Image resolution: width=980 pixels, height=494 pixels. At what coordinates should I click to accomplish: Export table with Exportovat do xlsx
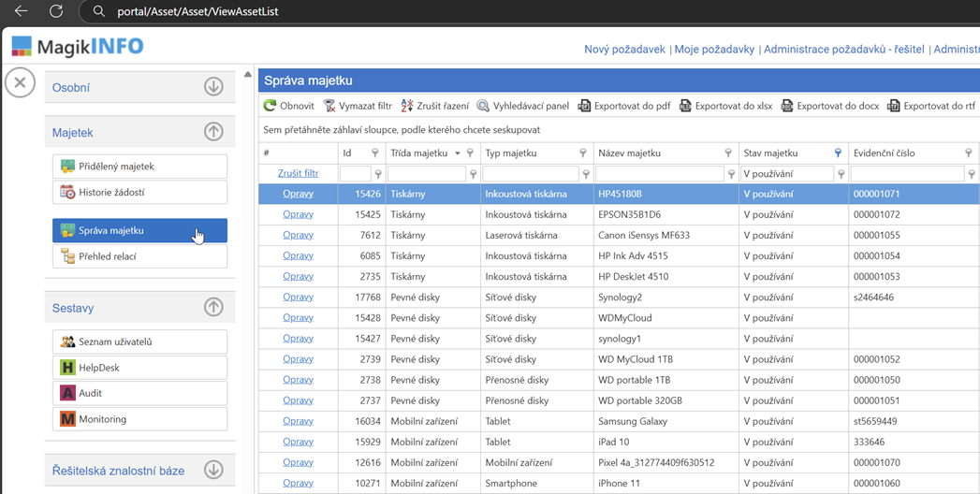[726, 106]
